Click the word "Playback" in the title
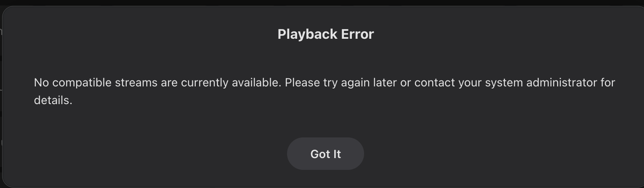 click(x=307, y=34)
